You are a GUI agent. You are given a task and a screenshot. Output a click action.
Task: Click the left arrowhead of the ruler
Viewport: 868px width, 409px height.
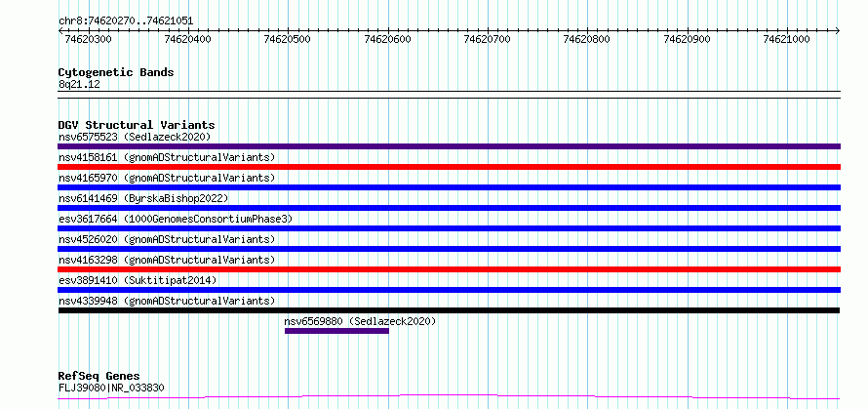(x=60, y=31)
